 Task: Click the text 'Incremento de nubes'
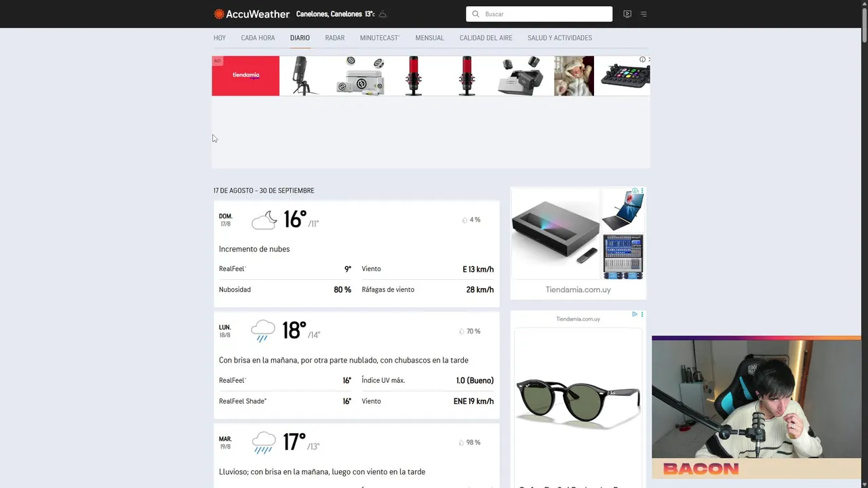tap(254, 249)
